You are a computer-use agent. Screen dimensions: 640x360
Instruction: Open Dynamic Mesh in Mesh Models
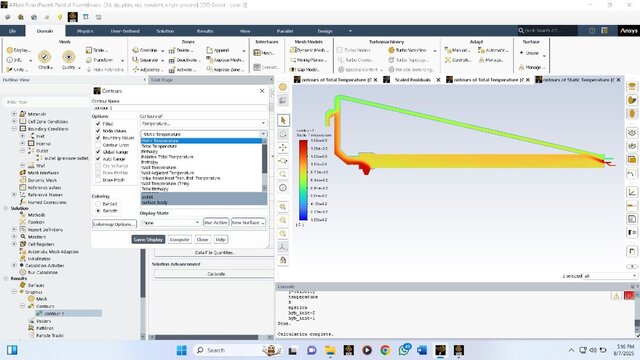coord(309,50)
